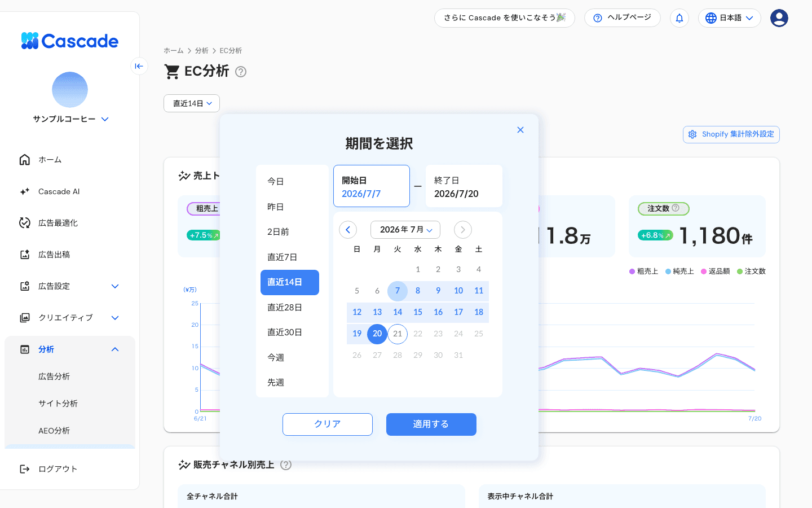Pick July 15 in the calendar

(x=418, y=312)
